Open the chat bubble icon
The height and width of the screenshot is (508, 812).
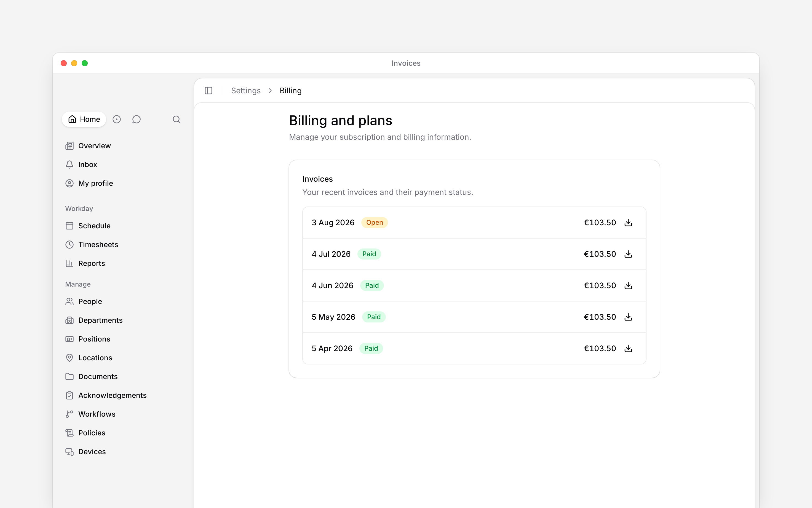(x=136, y=119)
